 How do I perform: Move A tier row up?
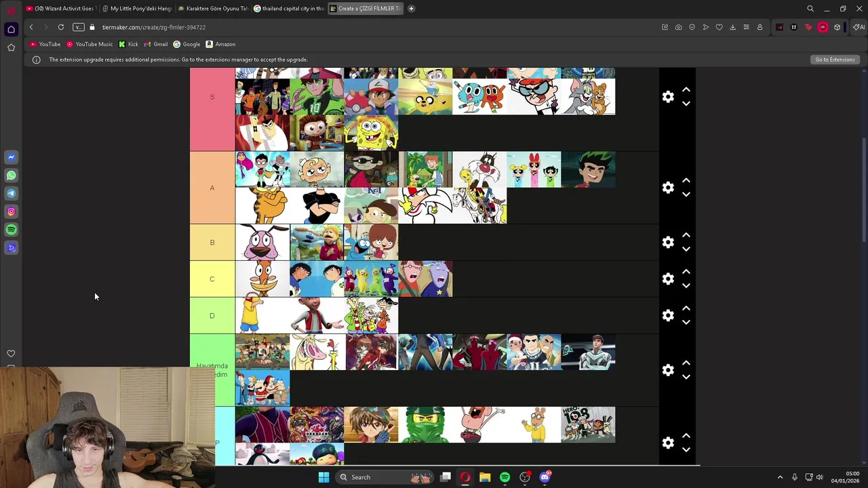click(x=686, y=180)
